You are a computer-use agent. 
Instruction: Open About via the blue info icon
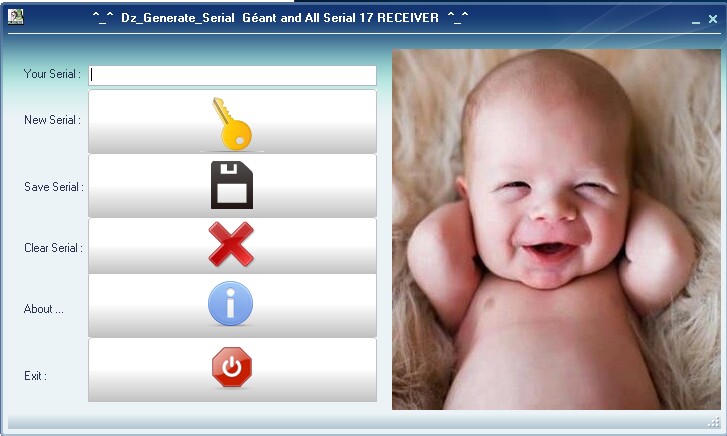pyautogui.click(x=232, y=305)
